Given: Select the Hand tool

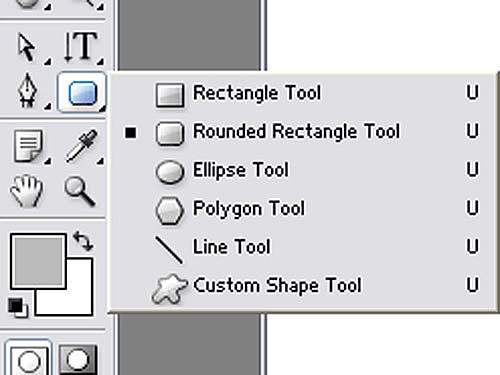Looking at the screenshot, I should coord(27,191).
